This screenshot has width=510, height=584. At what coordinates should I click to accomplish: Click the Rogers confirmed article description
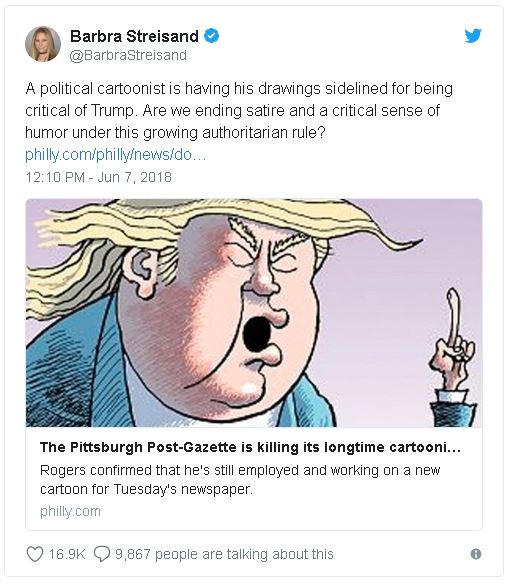pyautogui.click(x=240, y=479)
